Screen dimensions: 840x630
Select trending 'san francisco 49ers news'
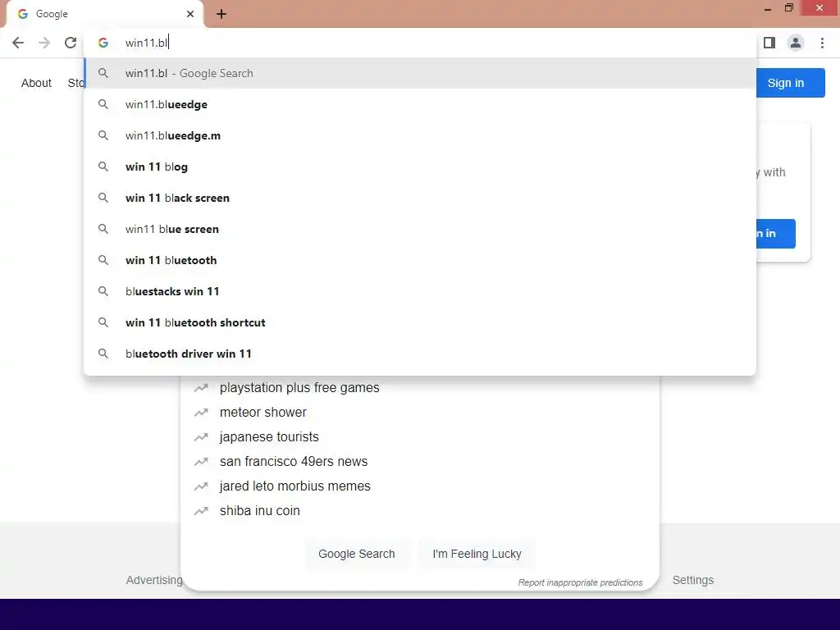(x=294, y=461)
